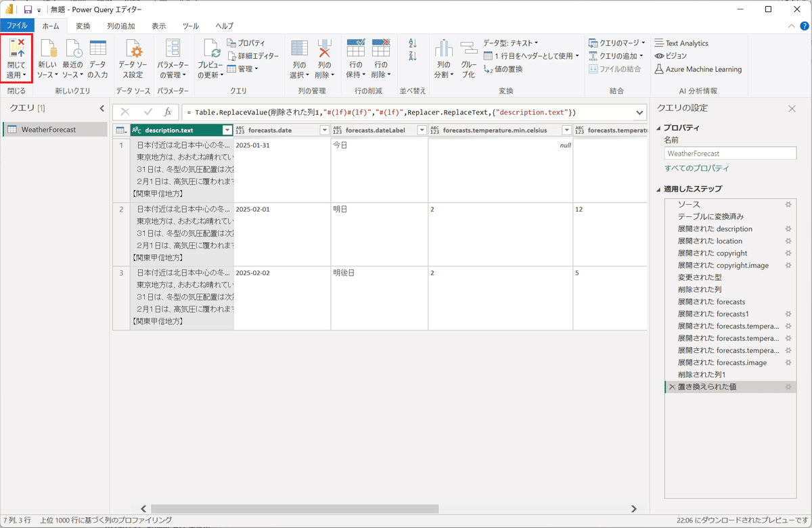Collapse the プロパティ section
812x528 pixels.
(x=658, y=128)
